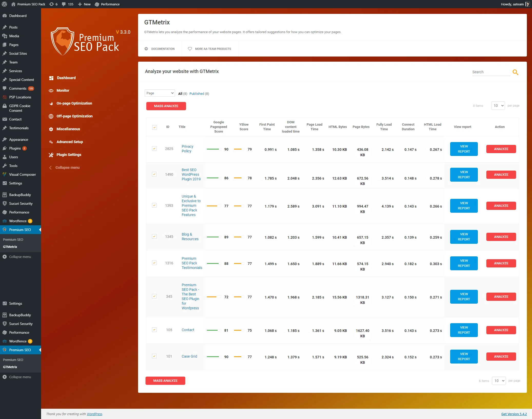Click the Contact envelope icon in sidebar
The image size is (532, 419).
pos(5,119)
